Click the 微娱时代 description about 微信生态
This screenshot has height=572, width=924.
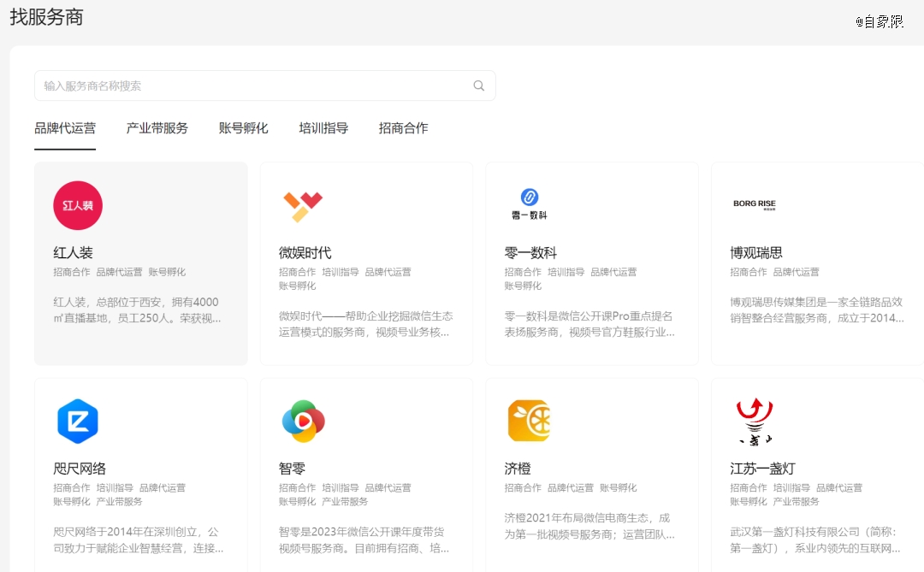[x=365, y=324]
